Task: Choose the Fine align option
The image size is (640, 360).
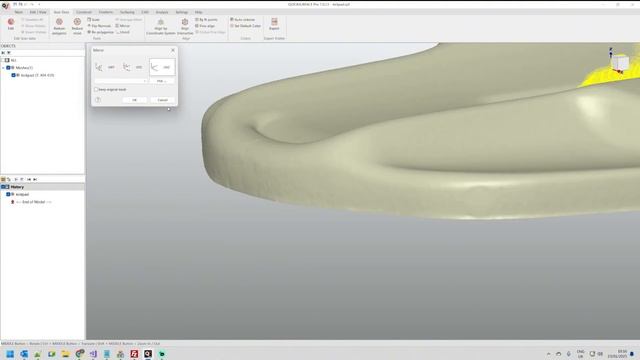Action: click(205, 26)
